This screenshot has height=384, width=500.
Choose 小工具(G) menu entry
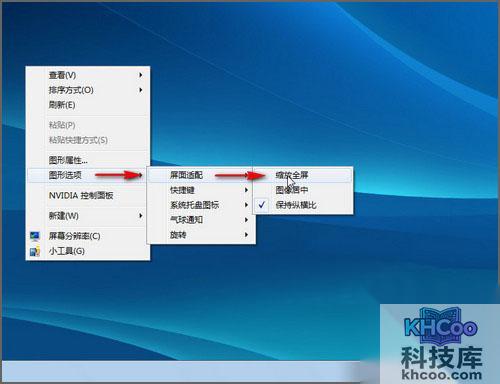[88, 251]
